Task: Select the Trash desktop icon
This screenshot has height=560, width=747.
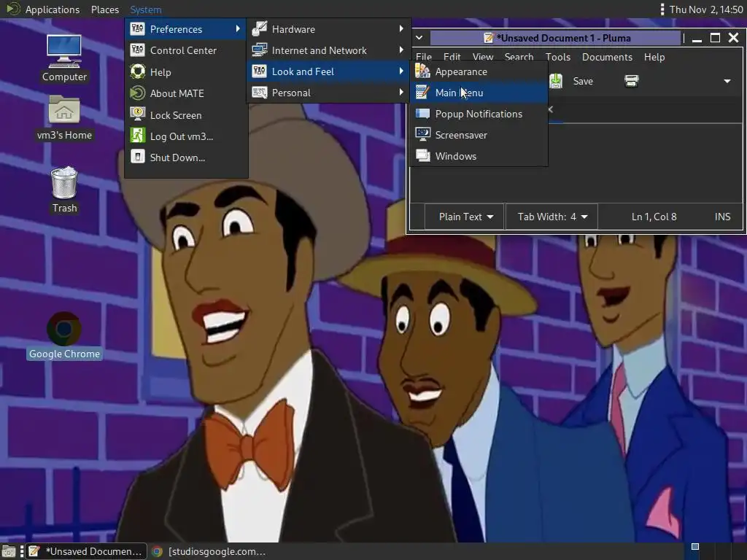Action: [64, 182]
